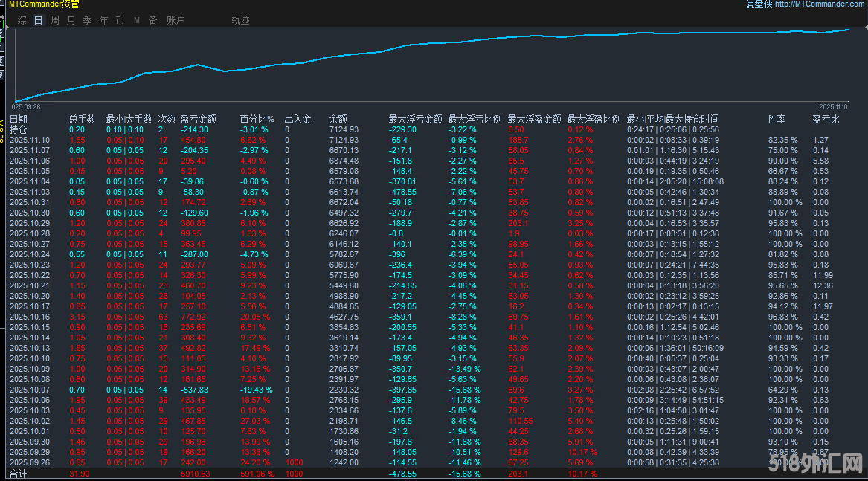Open the 轨迹 track view
This screenshot has width=868, height=481.
[240, 20]
